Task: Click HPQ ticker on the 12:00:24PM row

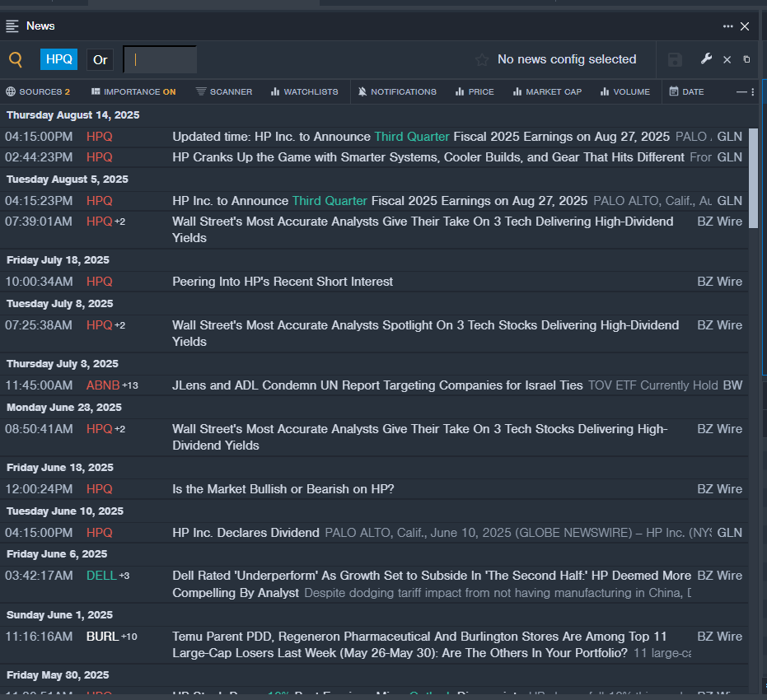Action: (100, 489)
